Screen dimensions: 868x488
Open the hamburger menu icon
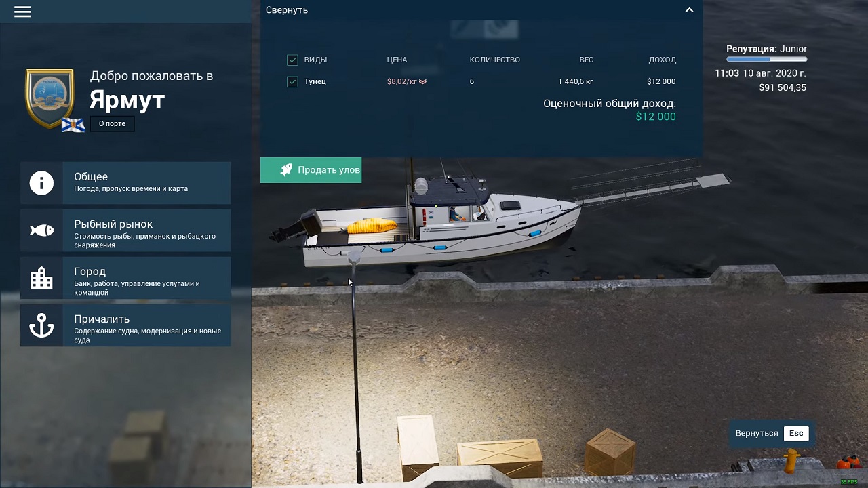22,12
